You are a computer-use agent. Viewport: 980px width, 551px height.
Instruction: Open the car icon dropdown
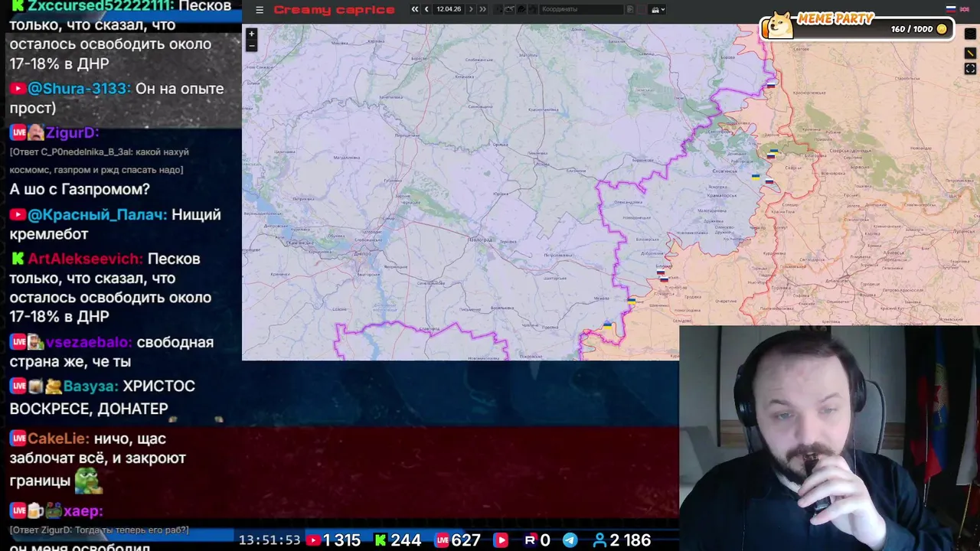coord(657,9)
